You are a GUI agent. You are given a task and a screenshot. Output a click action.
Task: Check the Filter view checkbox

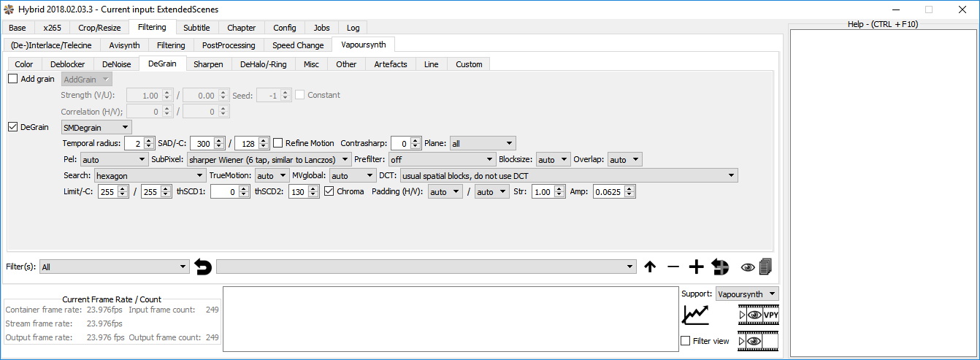[685, 341]
